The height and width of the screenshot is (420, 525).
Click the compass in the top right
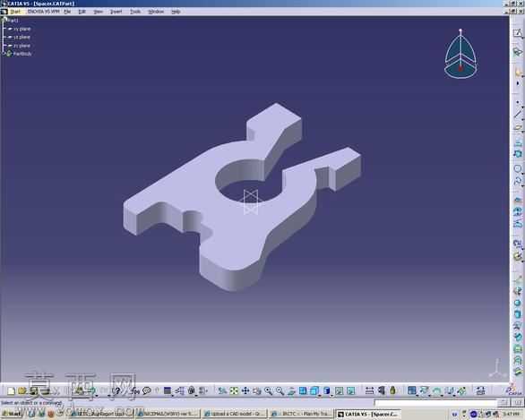click(x=460, y=54)
